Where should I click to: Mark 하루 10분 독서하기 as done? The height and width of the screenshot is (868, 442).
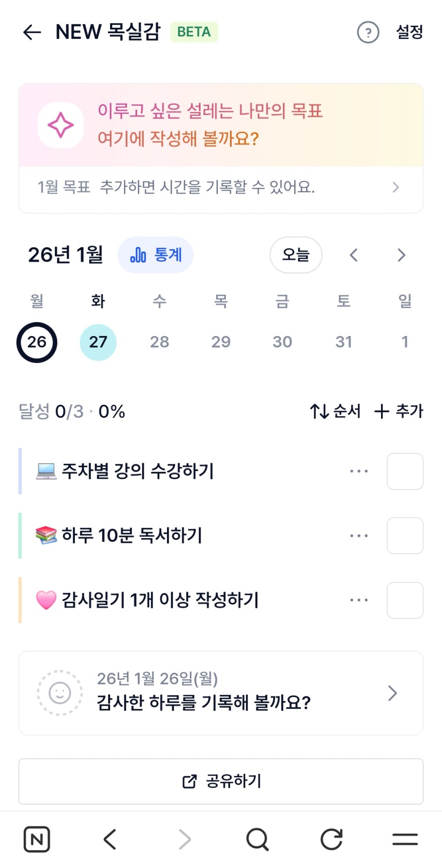(x=405, y=536)
